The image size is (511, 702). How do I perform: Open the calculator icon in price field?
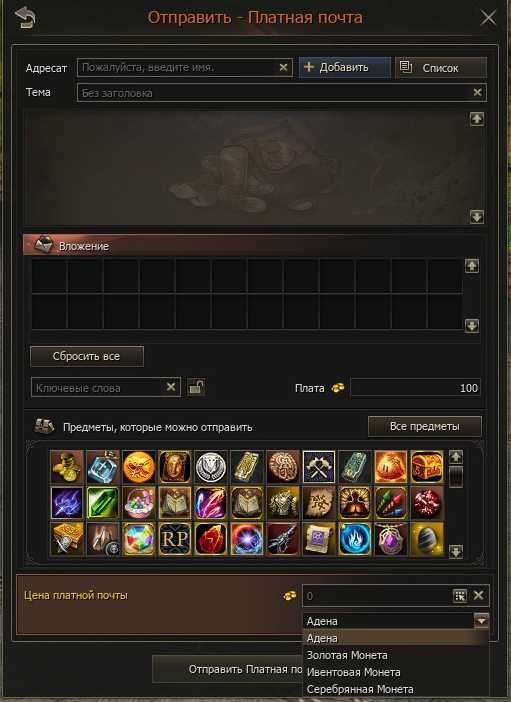coord(460,596)
